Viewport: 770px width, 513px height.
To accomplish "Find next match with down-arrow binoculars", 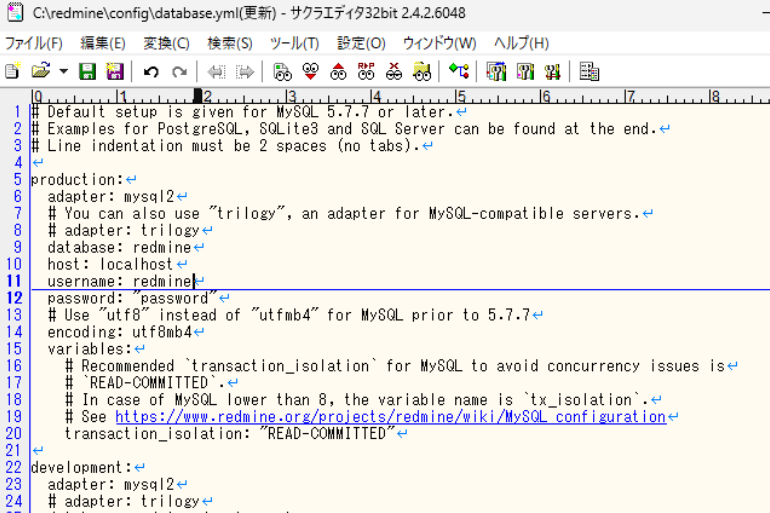I will [310, 71].
